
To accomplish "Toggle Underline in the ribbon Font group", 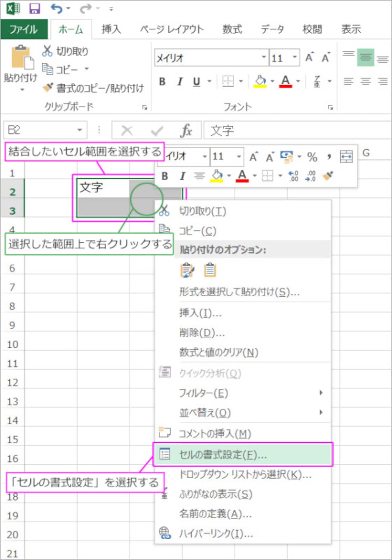I will click(x=196, y=81).
